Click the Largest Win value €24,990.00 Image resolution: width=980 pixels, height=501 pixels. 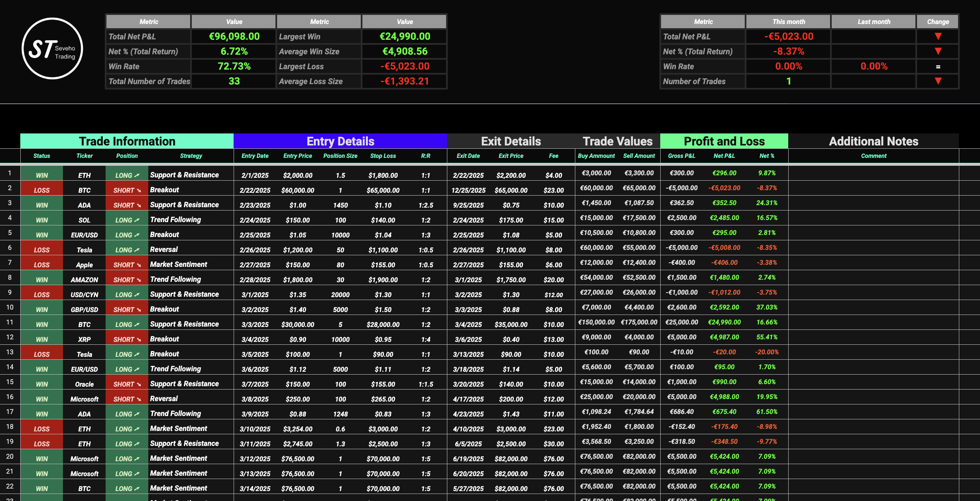tap(404, 36)
